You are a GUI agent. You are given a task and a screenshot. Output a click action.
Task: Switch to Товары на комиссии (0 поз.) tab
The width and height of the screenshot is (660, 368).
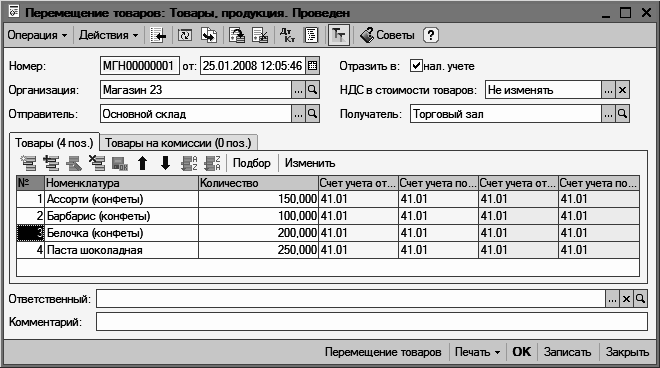point(178,143)
